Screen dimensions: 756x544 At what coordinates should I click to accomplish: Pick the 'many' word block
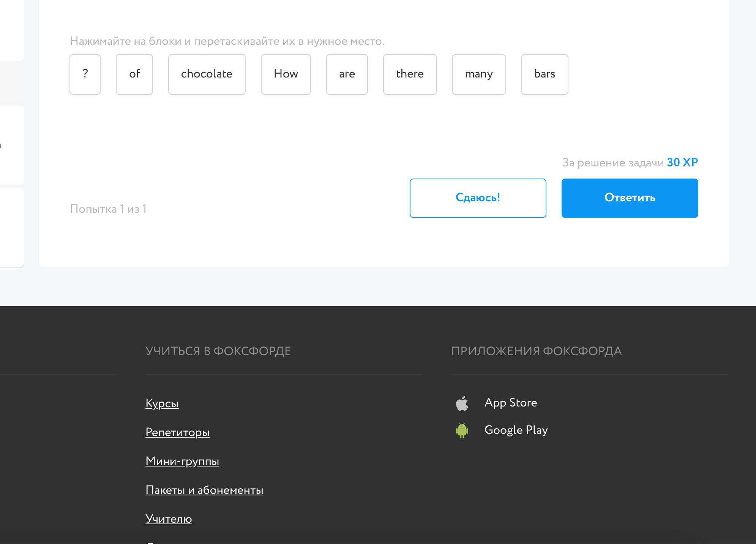tap(479, 74)
